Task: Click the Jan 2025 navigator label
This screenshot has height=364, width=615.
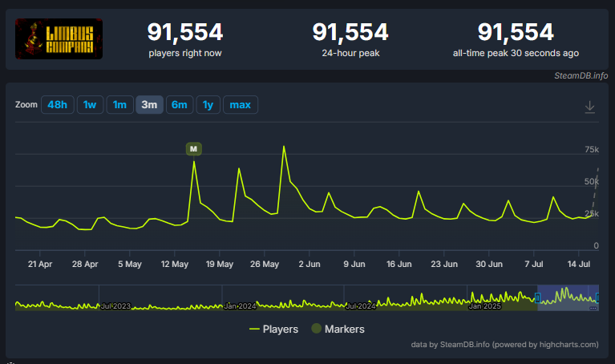Action: coord(484,306)
